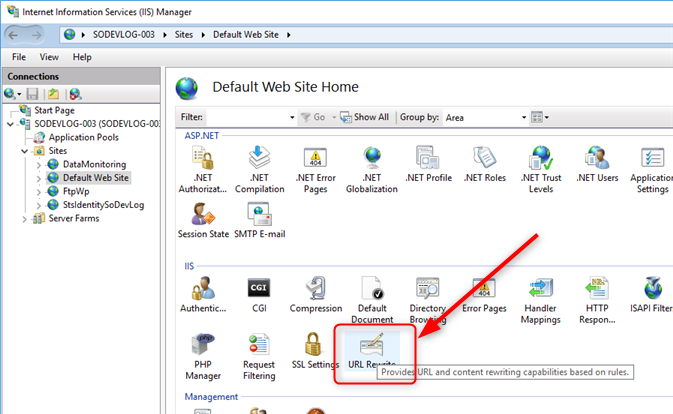Select Server Farms in tree

[x=73, y=218]
